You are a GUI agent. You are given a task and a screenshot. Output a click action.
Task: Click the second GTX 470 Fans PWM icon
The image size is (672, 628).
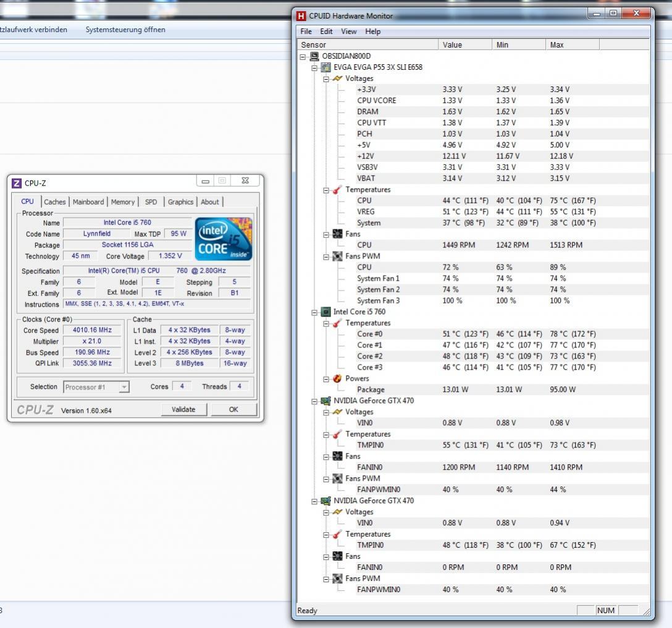click(x=338, y=578)
